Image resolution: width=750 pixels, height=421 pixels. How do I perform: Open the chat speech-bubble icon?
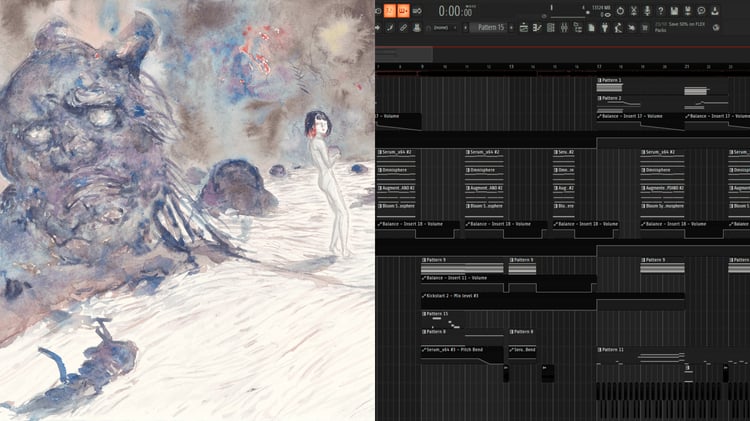(x=701, y=11)
